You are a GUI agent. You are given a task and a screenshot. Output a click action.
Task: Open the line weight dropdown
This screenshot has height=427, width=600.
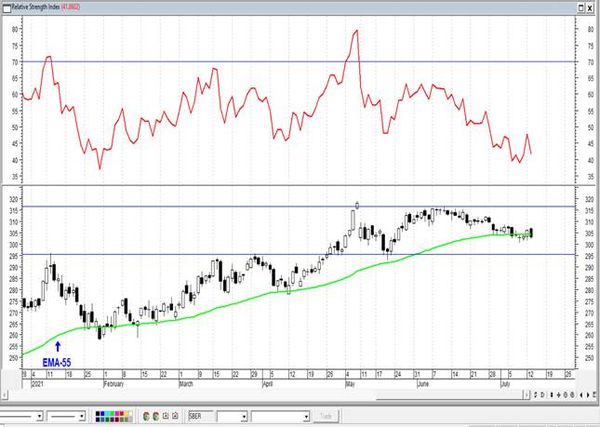click(x=82, y=416)
